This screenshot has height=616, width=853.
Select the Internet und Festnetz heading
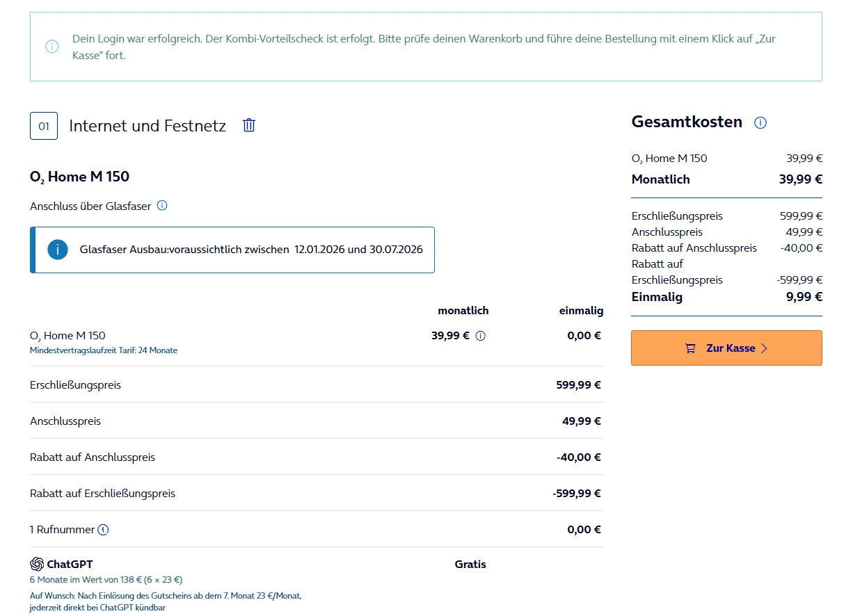tap(148, 126)
